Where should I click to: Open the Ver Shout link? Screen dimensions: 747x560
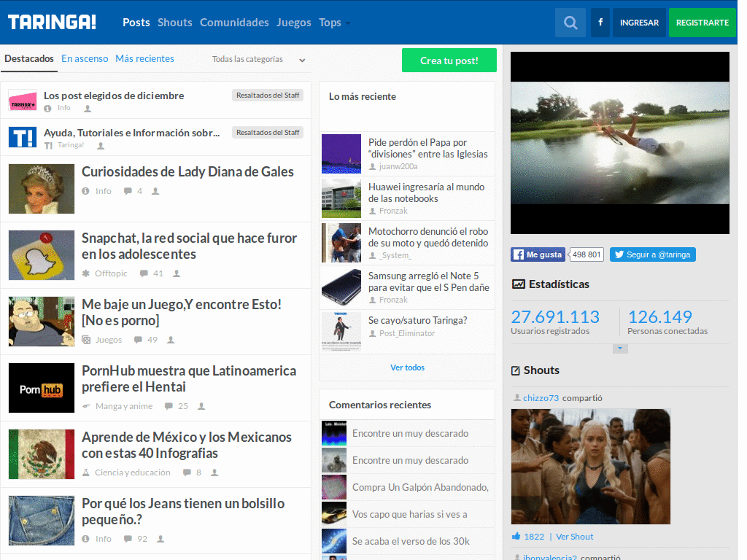point(574,537)
